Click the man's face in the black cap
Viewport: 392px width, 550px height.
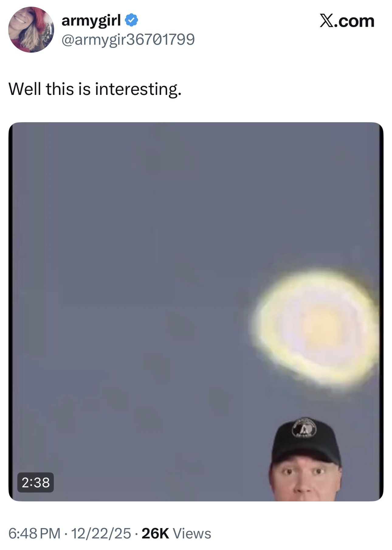point(305,481)
